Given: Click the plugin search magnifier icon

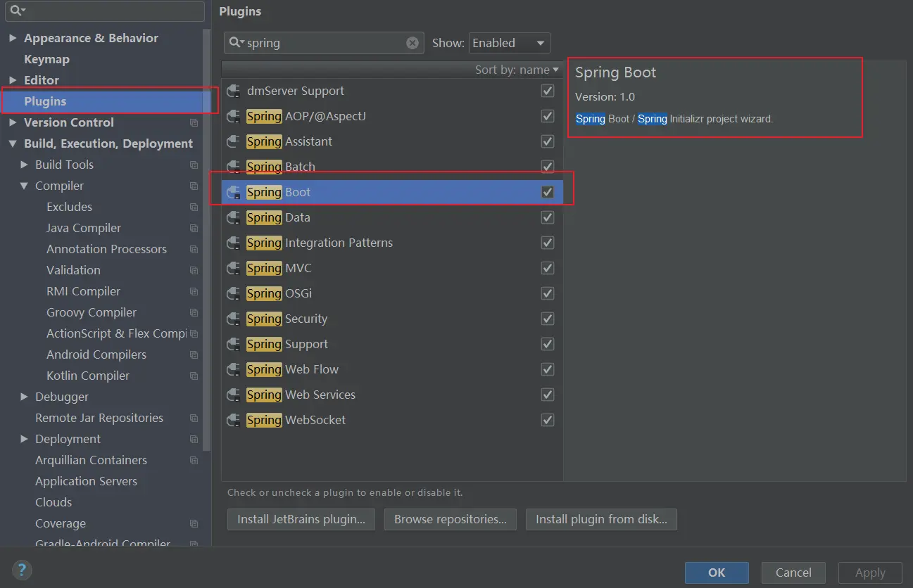Looking at the screenshot, I should 237,43.
